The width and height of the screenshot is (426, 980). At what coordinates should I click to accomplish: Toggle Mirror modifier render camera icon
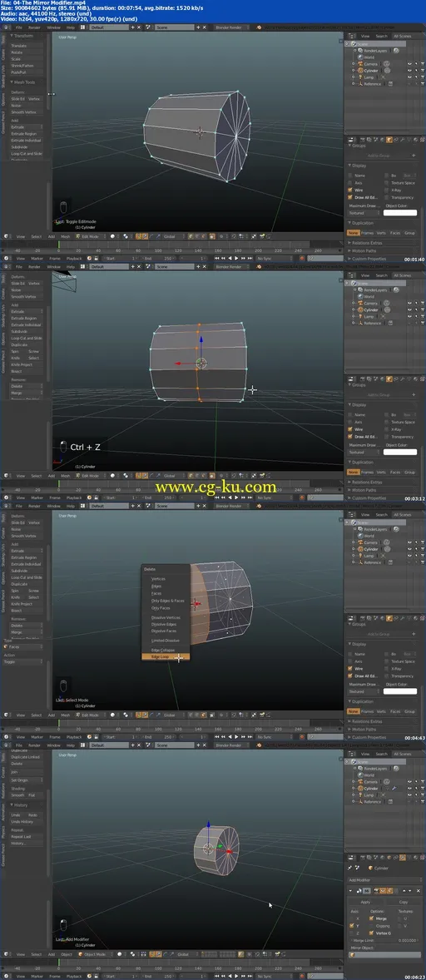(x=377, y=891)
